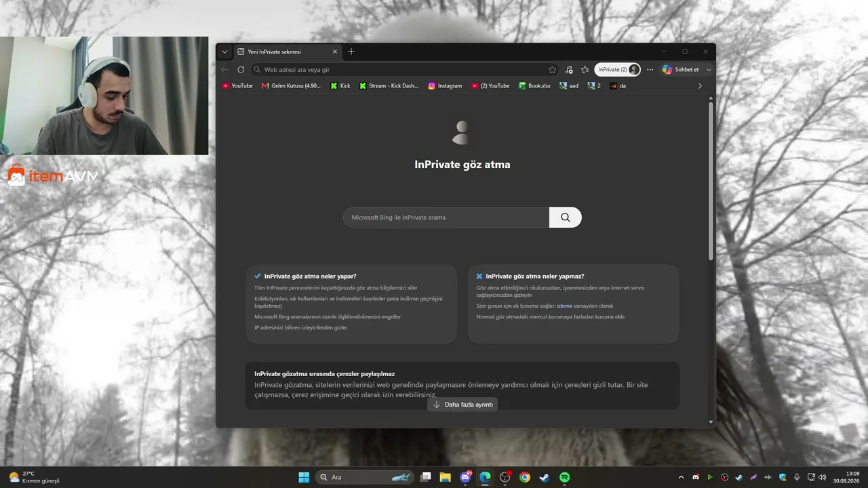The width and height of the screenshot is (868, 488).
Task: Show hidden system tray icons
Action: [x=681, y=477]
